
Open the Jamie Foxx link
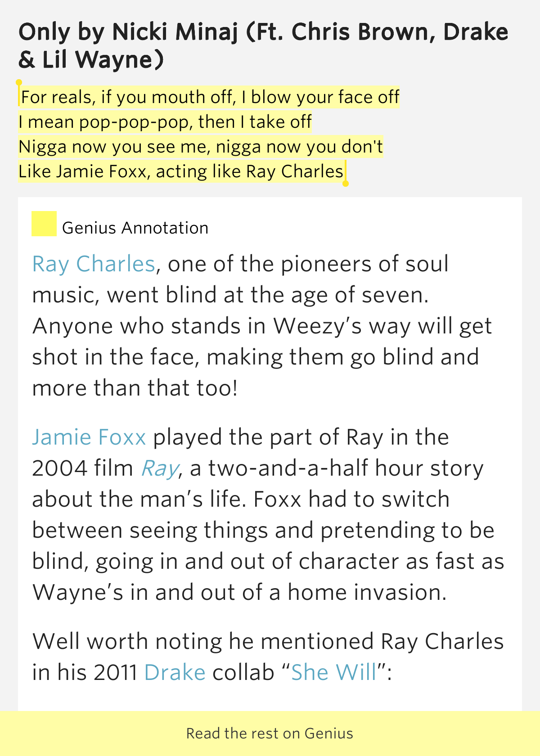click(x=89, y=437)
